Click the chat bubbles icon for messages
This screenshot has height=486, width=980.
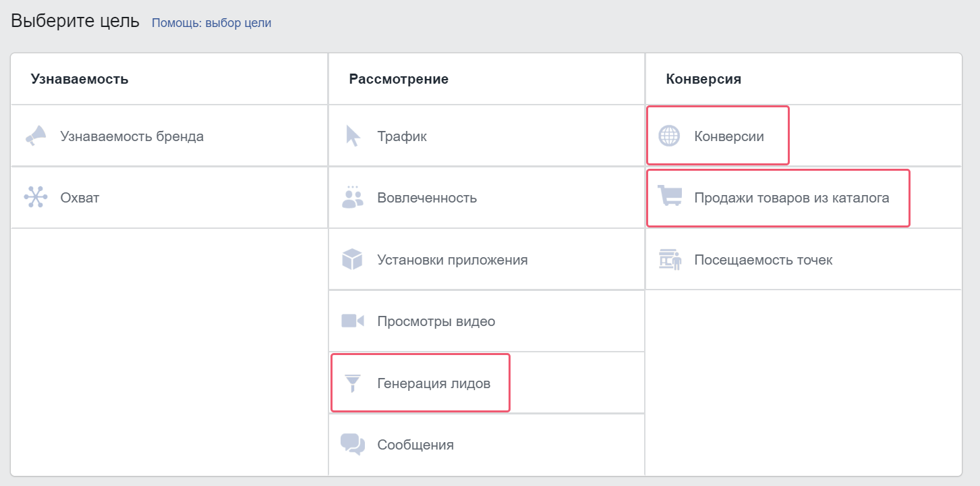coord(353,444)
